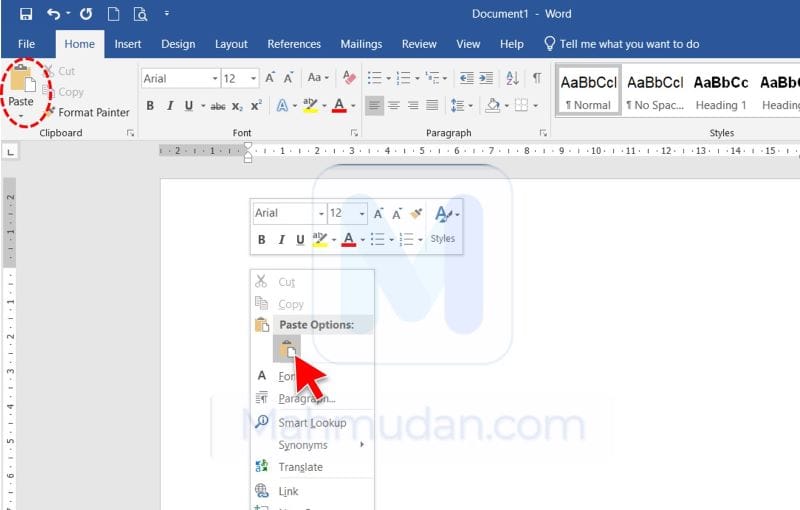The image size is (800, 510).
Task: Click the Sort icon in Paragraph group
Action: tap(512, 78)
